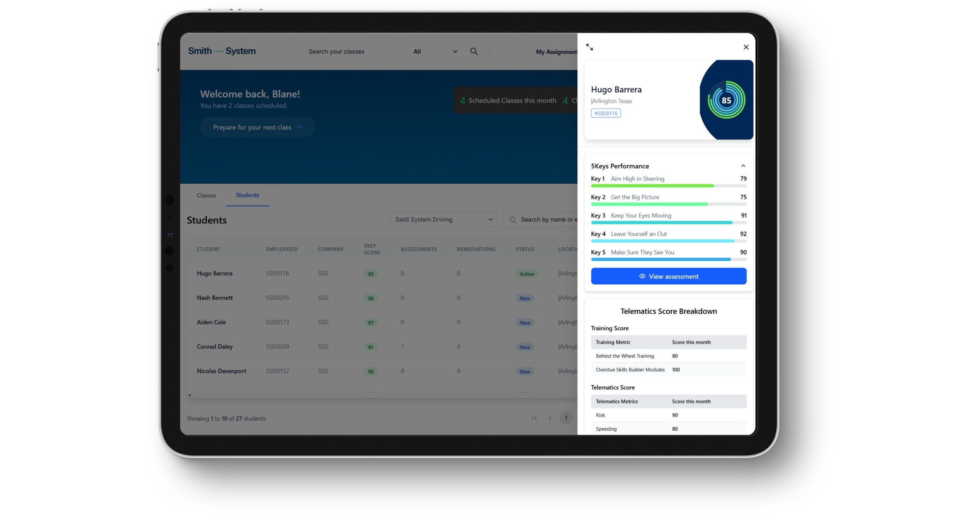Close the student detail side panel
This screenshot has width=980, height=513.
point(746,47)
